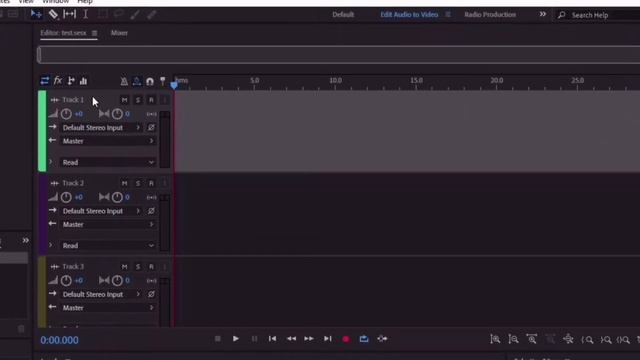
Task: Solo Track 1
Action: click(138, 100)
